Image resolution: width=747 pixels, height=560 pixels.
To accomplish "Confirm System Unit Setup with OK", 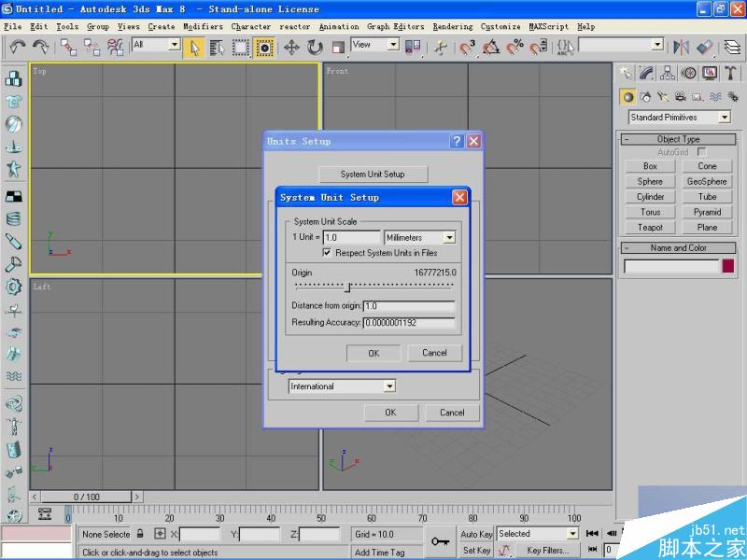I will tap(373, 353).
